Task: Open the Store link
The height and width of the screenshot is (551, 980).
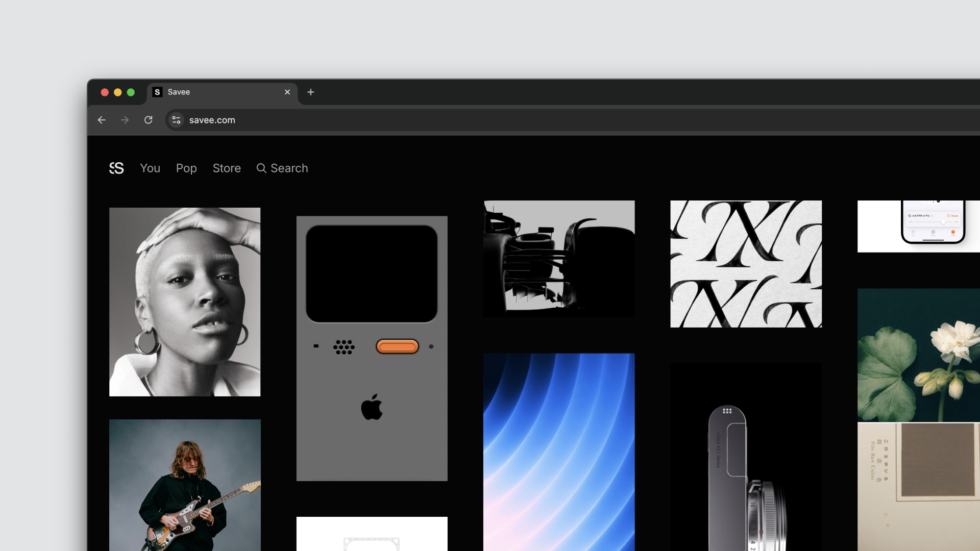Action: 227,168
